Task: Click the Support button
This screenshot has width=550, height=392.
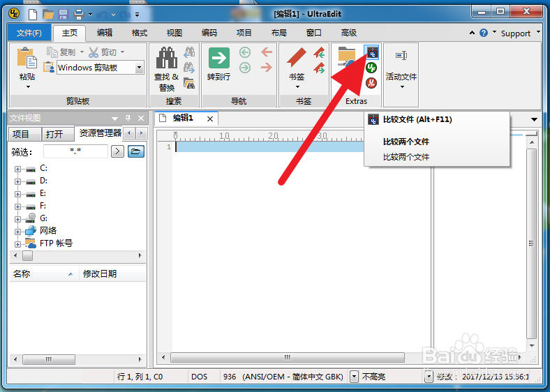Action: click(516, 33)
